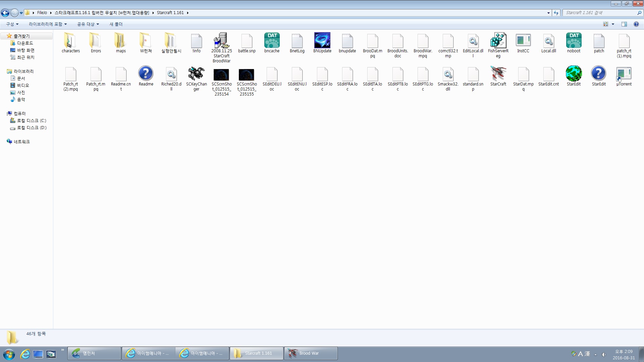
Task: Open the recent pages dropdown arrow
Action: coord(21,13)
